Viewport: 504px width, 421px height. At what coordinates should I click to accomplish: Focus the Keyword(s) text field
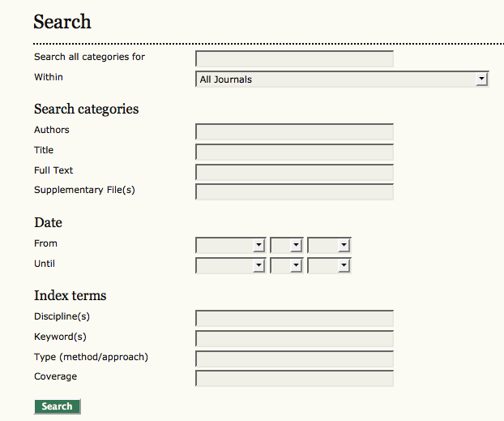point(294,338)
